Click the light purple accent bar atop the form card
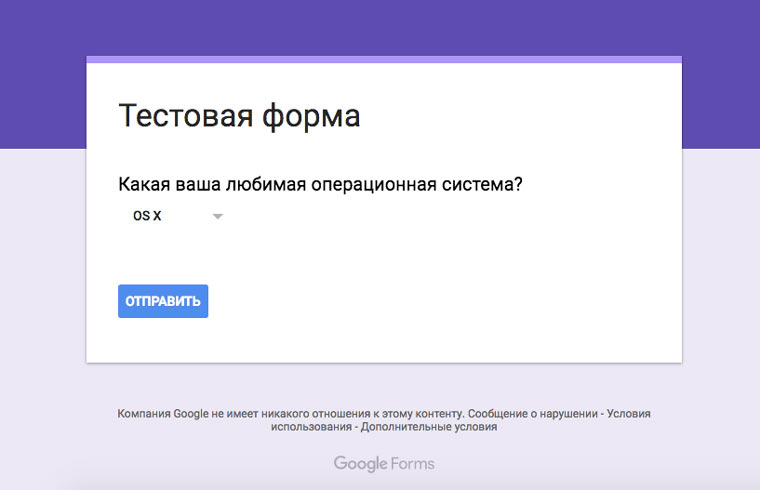This screenshot has height=490, width=760. 384,60
